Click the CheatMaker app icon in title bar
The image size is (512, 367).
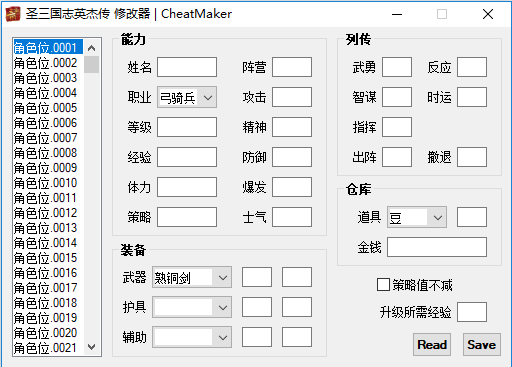(13, 14)
